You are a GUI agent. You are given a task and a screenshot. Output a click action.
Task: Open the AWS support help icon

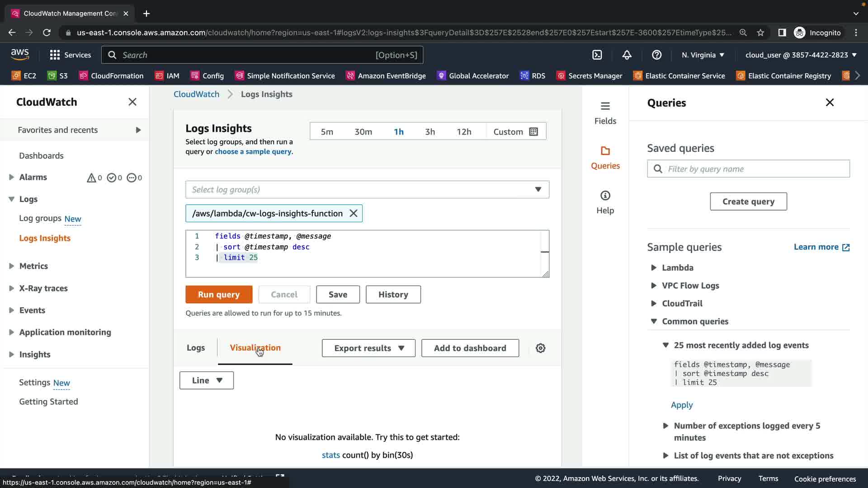656,55
